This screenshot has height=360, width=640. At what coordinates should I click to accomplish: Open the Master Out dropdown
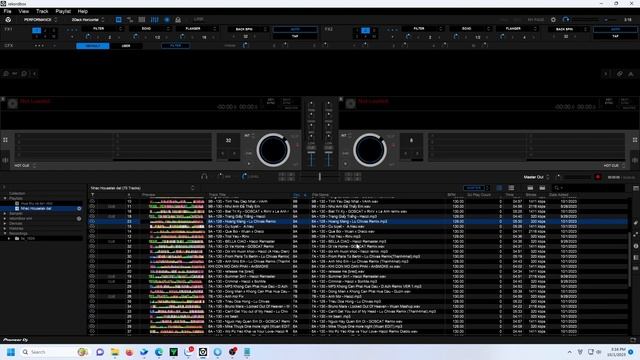536,177
